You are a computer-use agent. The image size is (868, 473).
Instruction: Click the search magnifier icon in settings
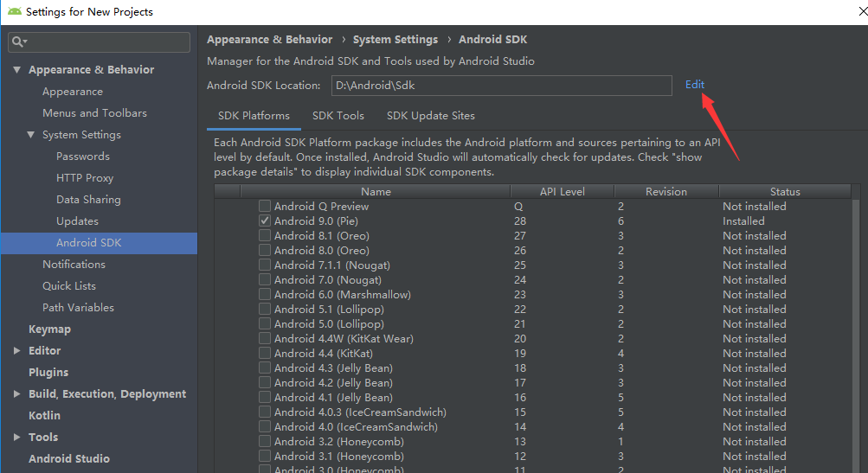(19, 42)
